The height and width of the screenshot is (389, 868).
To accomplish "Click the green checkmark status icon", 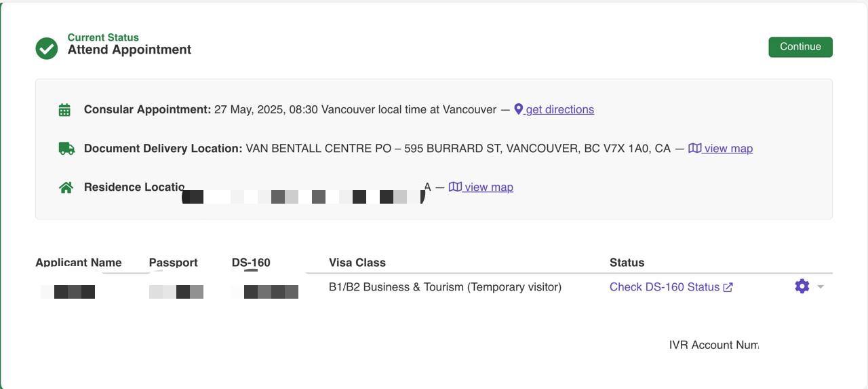I will 47,48.
